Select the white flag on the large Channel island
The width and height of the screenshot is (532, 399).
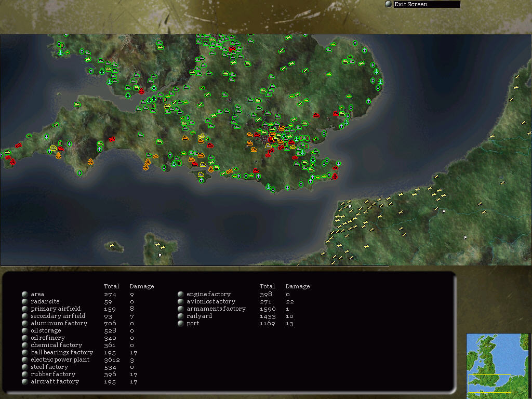(x=160, y=255)
